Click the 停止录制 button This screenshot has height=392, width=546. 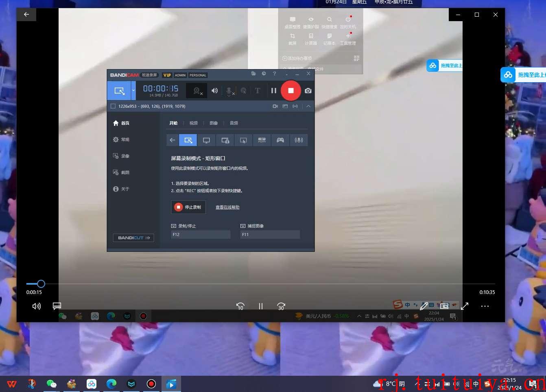pos(188,207)
